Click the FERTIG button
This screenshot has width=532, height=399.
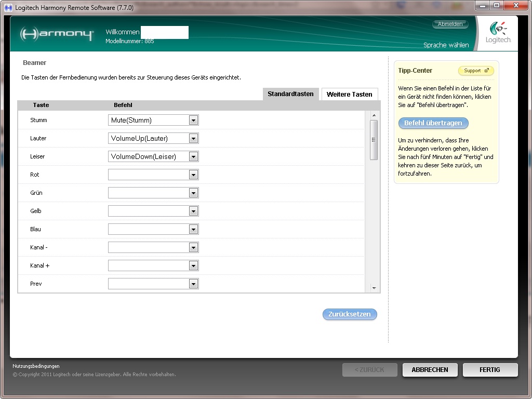(x=489, y=370)
